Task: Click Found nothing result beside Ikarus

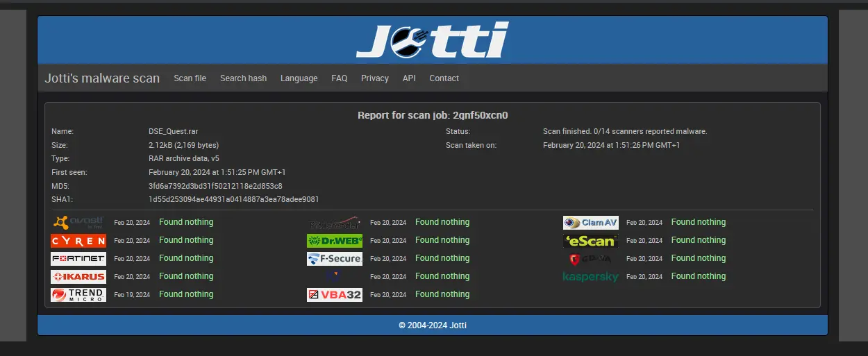Action: 186,276
